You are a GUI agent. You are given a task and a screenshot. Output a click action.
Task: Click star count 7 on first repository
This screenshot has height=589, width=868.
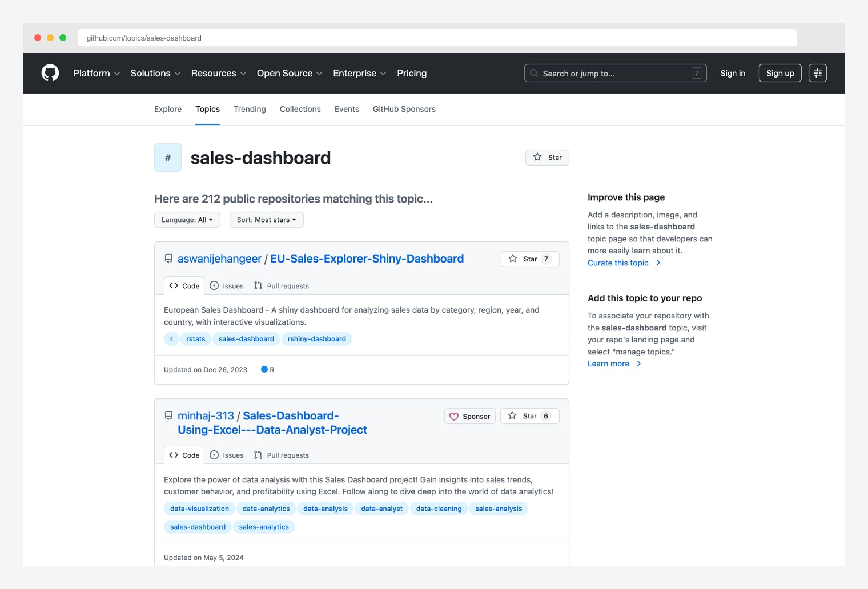click(546, 259)
